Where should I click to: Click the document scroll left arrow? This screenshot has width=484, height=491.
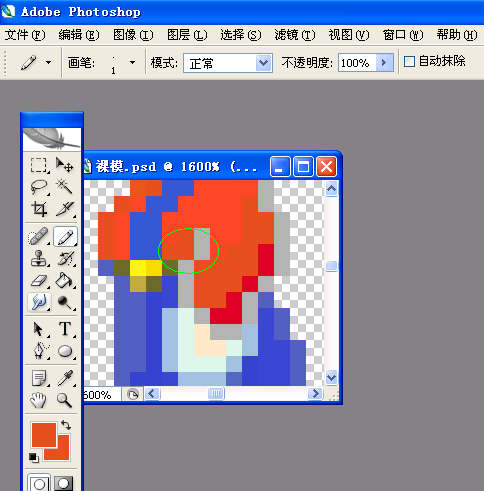pyautogui.click(x=152, y=394)
